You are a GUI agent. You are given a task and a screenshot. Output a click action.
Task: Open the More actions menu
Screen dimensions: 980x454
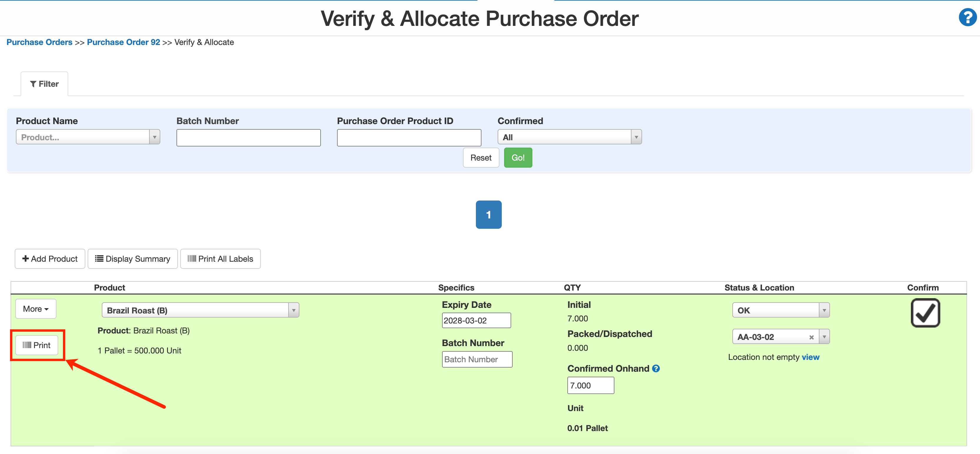click(36, 309)
